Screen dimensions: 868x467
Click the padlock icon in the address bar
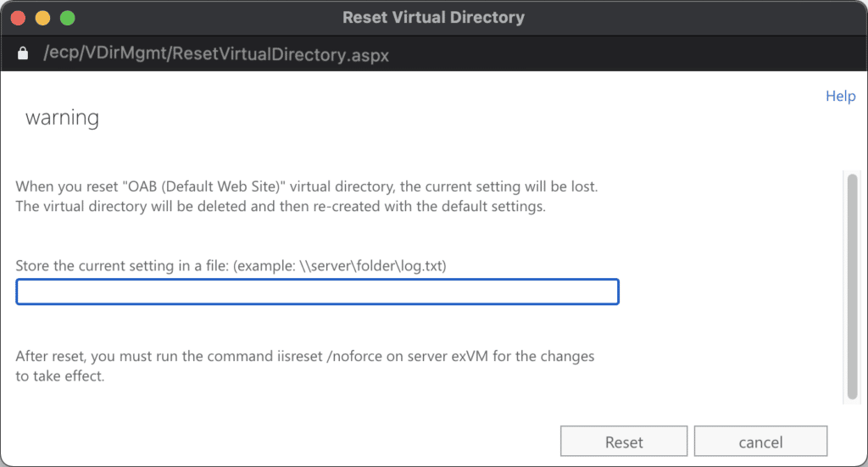(x=23, y=53)
